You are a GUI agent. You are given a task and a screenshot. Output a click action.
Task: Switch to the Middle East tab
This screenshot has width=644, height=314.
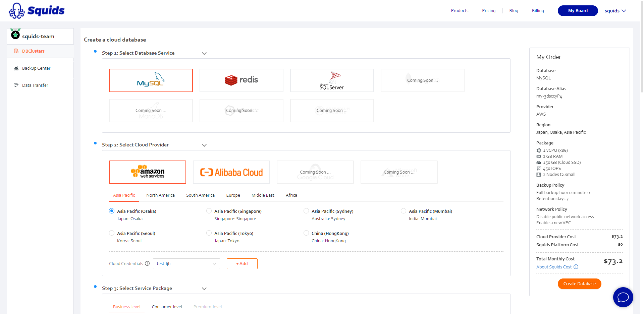pyautogui.click(x=263, y=195)
